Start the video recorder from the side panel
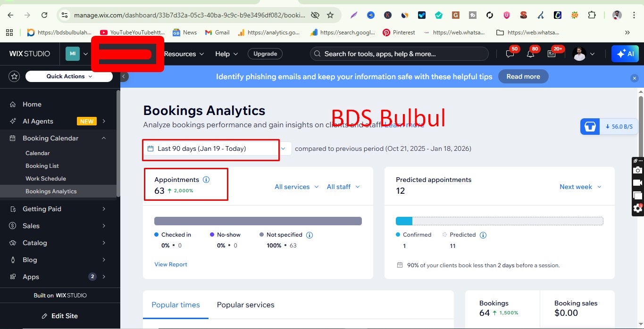The height and width of the screenshot is (329, 644). click(x=638, y=182)
